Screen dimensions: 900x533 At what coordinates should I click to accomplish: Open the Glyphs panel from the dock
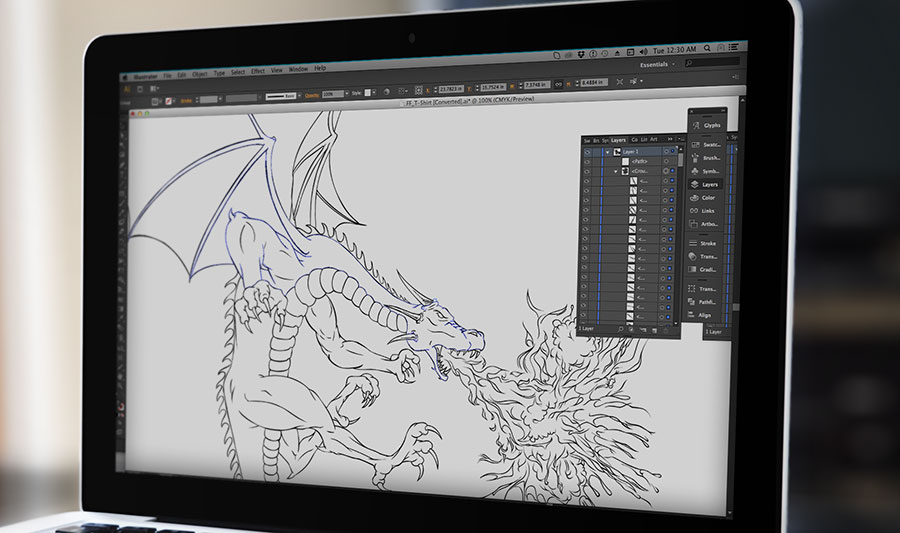click(705, 125)
